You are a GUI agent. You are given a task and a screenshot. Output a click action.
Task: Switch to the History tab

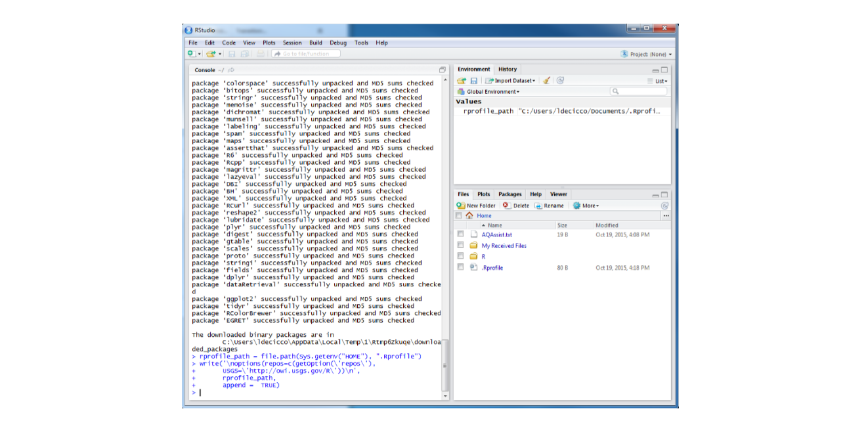(x=507, y=69)
